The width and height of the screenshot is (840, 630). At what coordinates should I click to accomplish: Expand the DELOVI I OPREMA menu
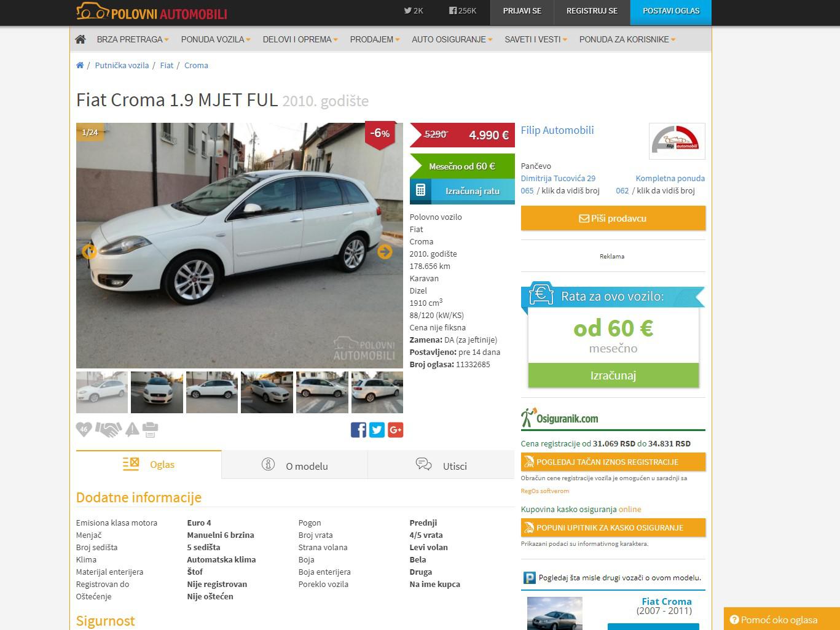tap(300, 39)
